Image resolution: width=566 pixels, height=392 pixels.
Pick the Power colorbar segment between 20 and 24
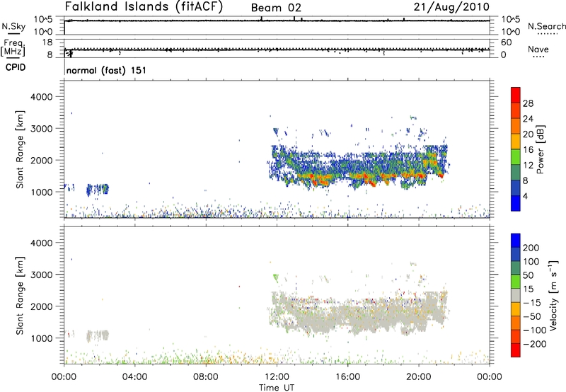click(516, 126)
